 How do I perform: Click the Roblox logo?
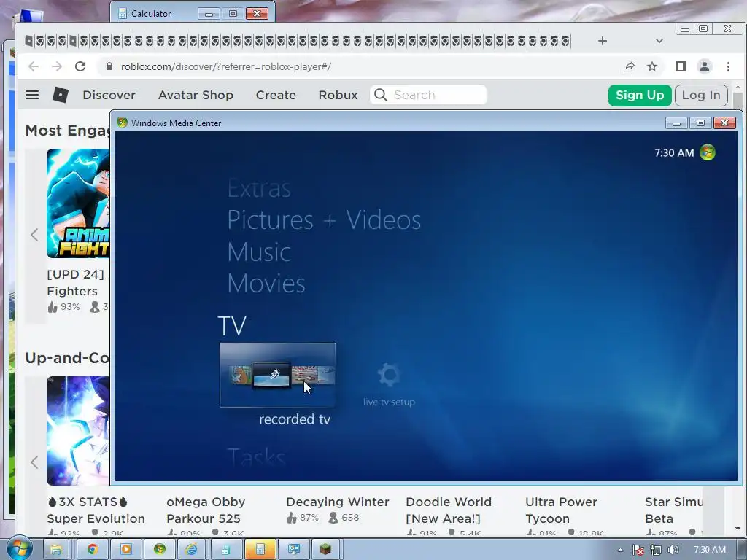[x=60, y=95]
